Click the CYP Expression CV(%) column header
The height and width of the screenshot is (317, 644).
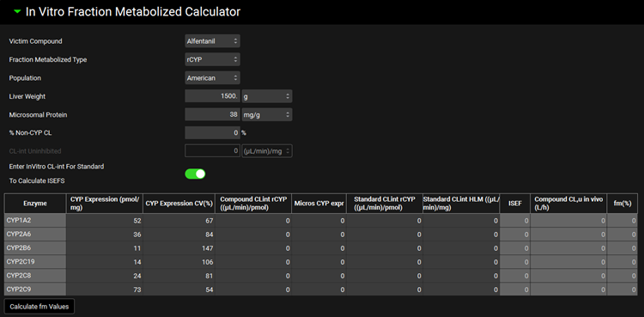179,203
